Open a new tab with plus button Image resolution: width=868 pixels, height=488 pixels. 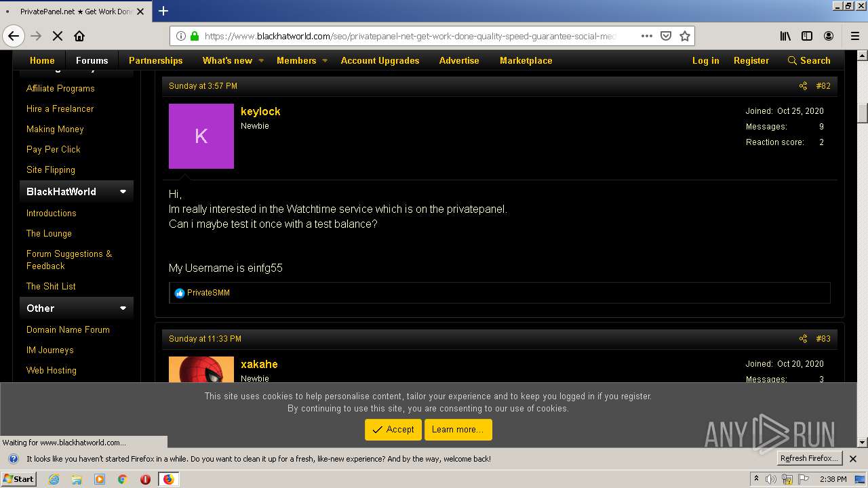(163, 11)
